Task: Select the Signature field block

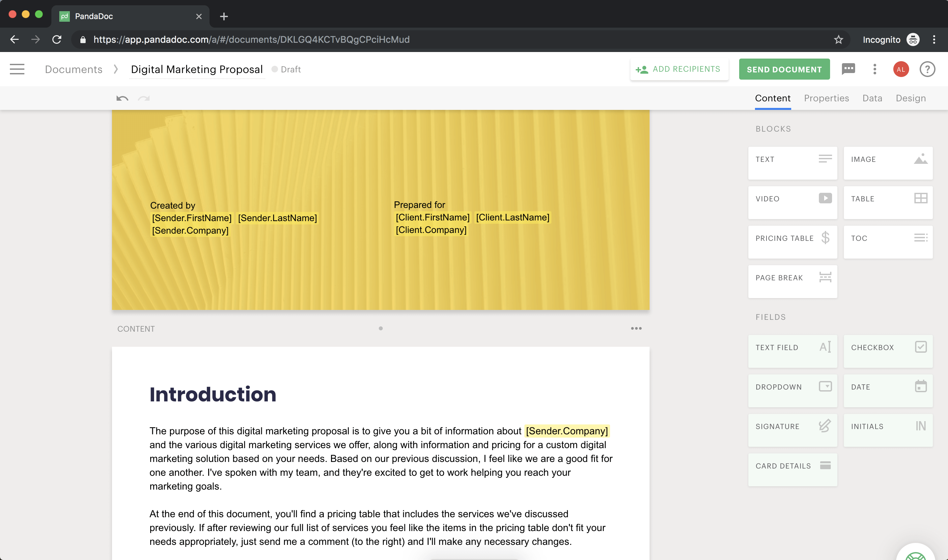Action: tap(792, 430)
